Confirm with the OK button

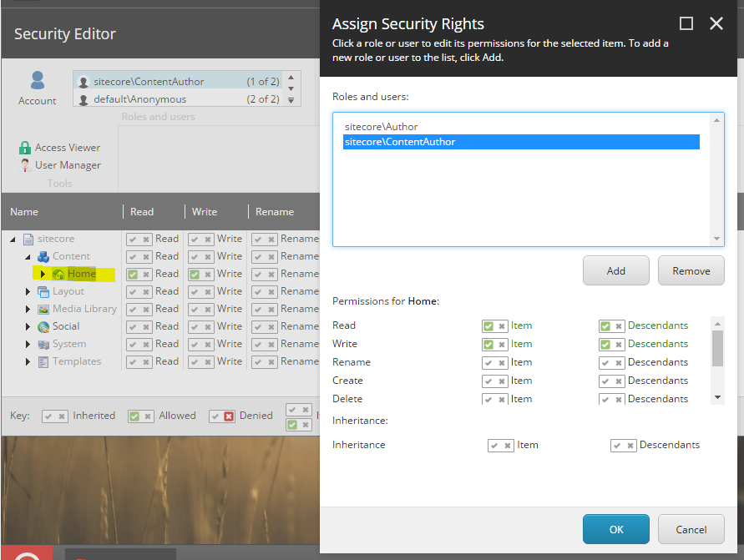[x=616, y=529]
